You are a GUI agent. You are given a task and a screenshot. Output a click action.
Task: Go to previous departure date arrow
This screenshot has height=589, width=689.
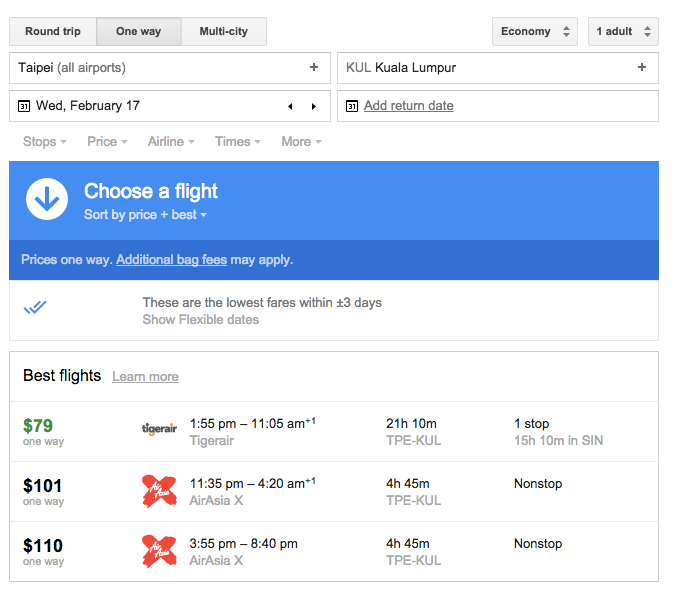point(290,106)
